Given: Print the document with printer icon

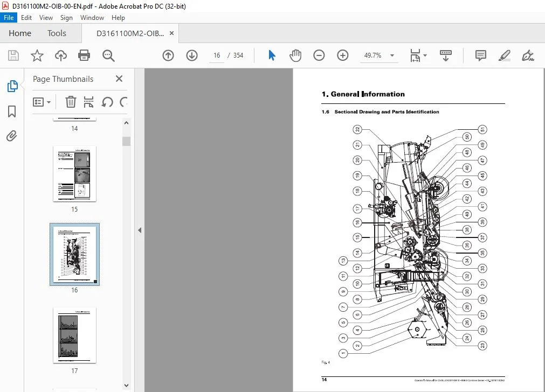Looking at the screenshot, I should (x=84, y=55).
